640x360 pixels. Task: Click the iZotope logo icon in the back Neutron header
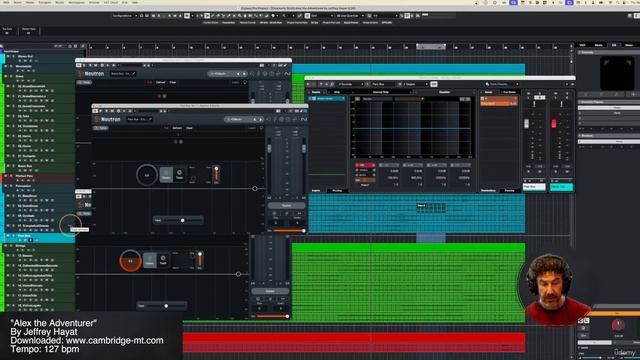[x=287, y=74]
